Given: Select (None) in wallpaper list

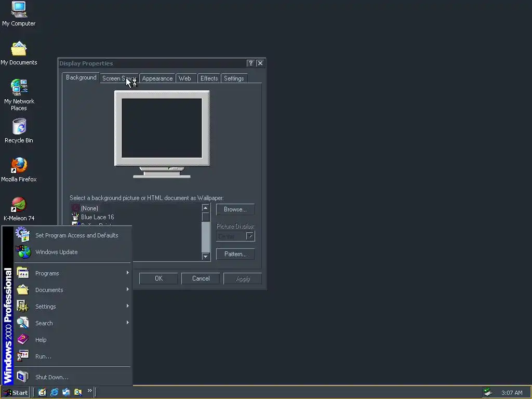Looking at the screenshot, I should [89, 208].
